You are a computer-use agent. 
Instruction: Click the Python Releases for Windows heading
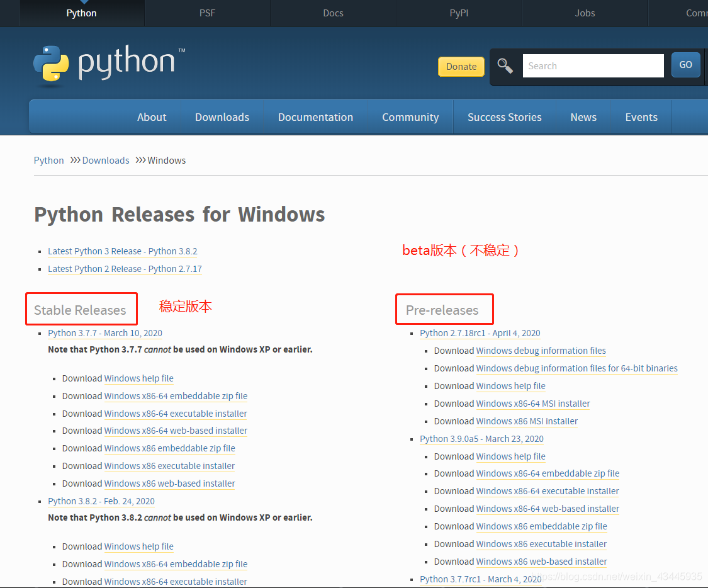[179, 214]
